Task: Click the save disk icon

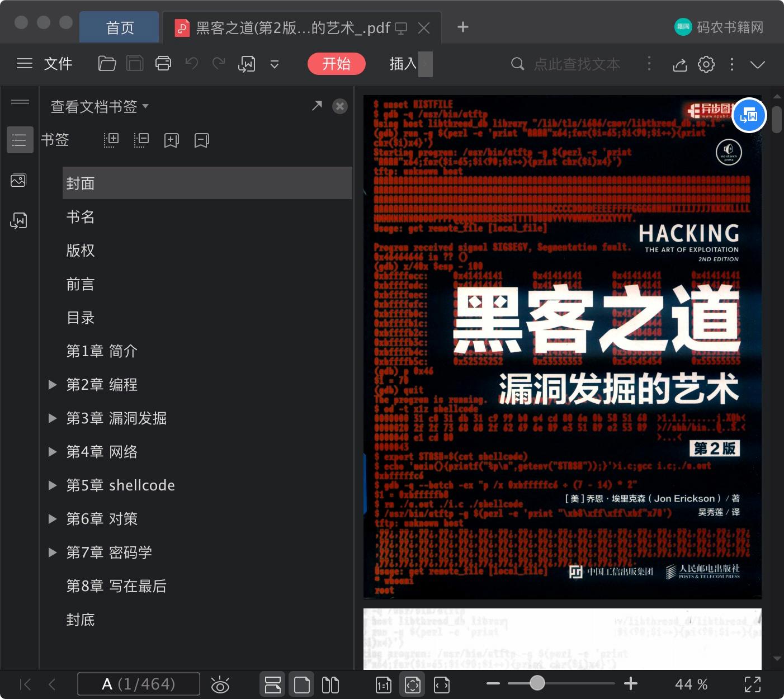Action: 135,64
